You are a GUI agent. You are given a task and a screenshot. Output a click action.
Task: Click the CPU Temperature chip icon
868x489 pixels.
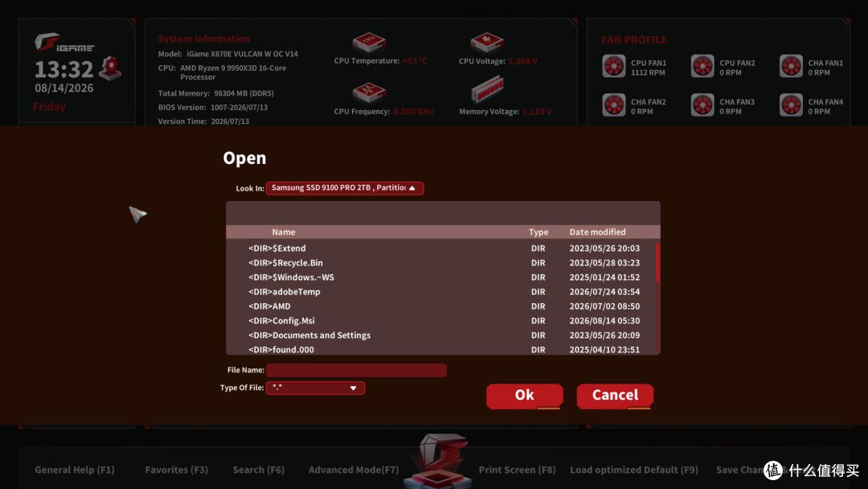[369, 42]
